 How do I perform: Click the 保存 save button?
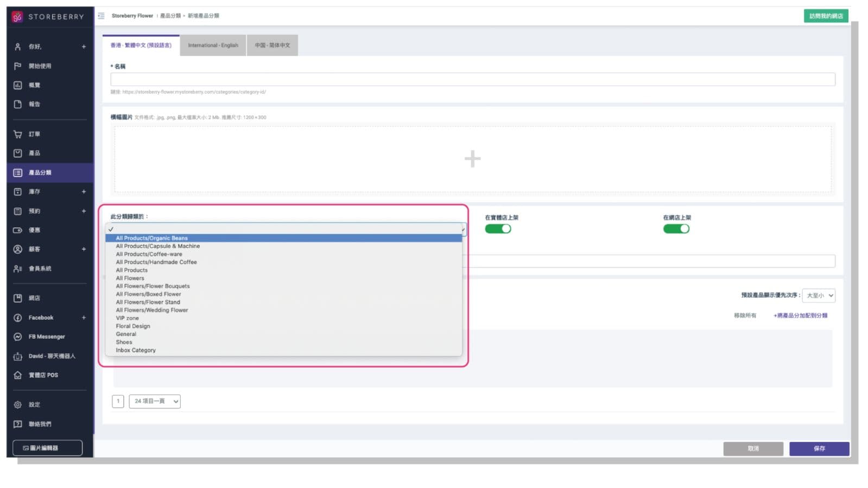819,448
